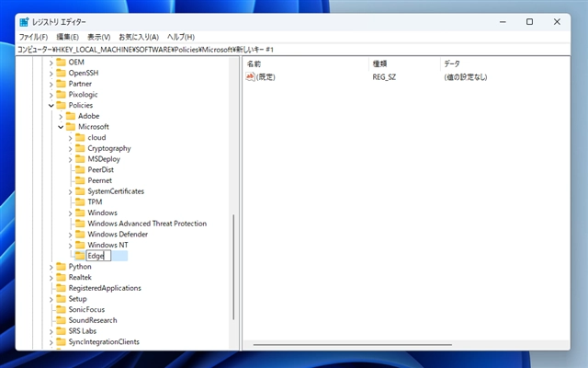Screen dimensions: 588x368
Task: Click the 名前 column header
Action: [x=306, y=63]
